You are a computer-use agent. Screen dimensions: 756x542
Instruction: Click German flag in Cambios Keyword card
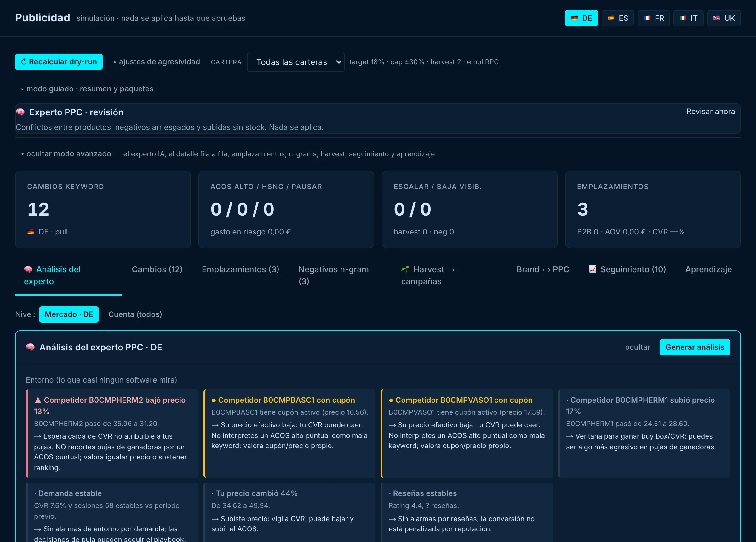(x=31, y=232)
